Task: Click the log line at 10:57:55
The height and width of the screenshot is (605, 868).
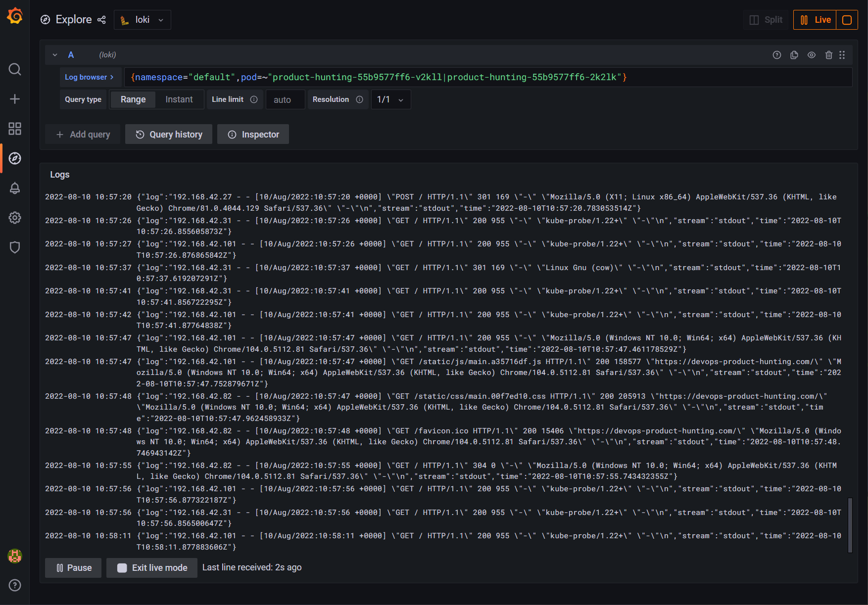Action: [x=443, y=471]
